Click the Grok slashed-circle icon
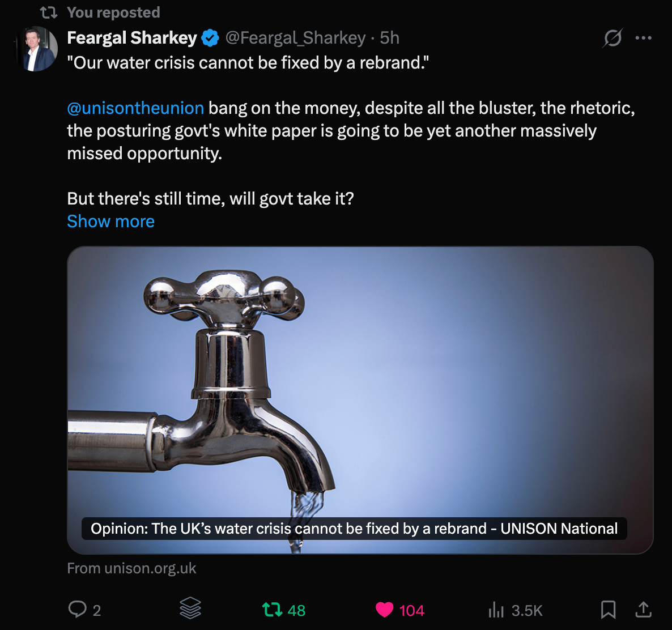The image size is (672, 630). [x=613, y=38]
